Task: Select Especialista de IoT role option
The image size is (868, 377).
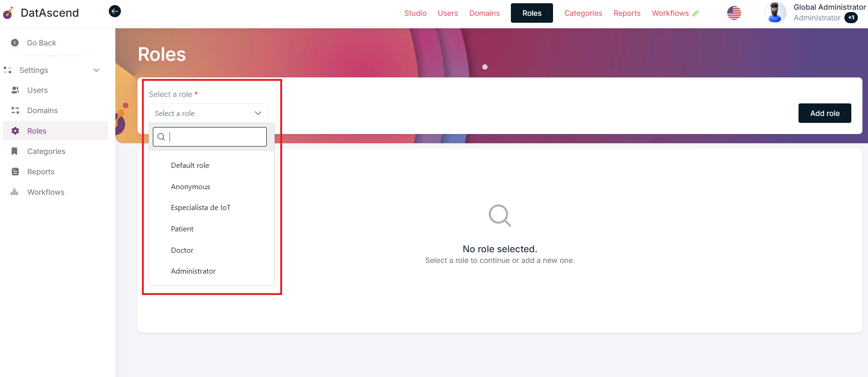Action: [201, 208]
